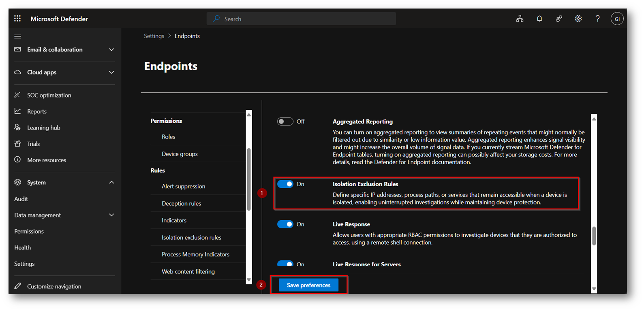Open More resources

[47, 160]
